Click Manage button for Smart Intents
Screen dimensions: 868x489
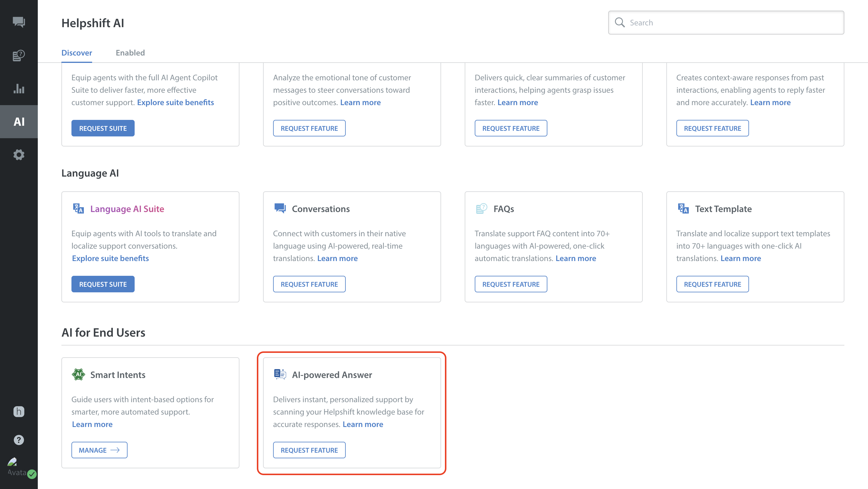pos(99,450)
